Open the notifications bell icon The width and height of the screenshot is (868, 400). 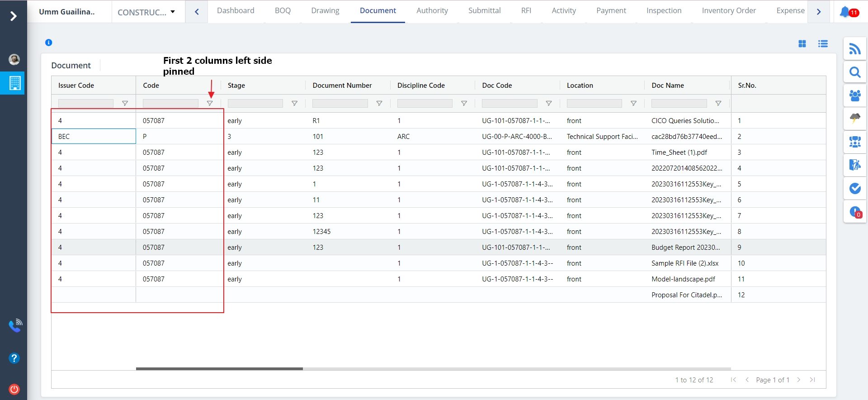point(844,12)
